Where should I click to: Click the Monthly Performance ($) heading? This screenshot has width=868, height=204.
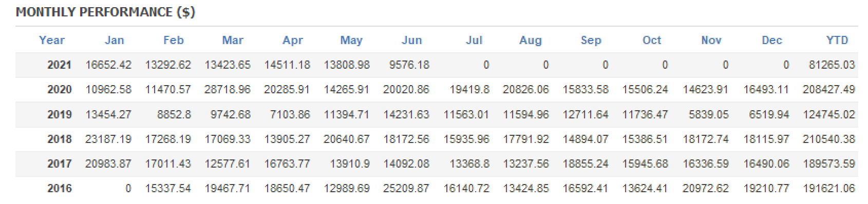click(x=105, y=12)
